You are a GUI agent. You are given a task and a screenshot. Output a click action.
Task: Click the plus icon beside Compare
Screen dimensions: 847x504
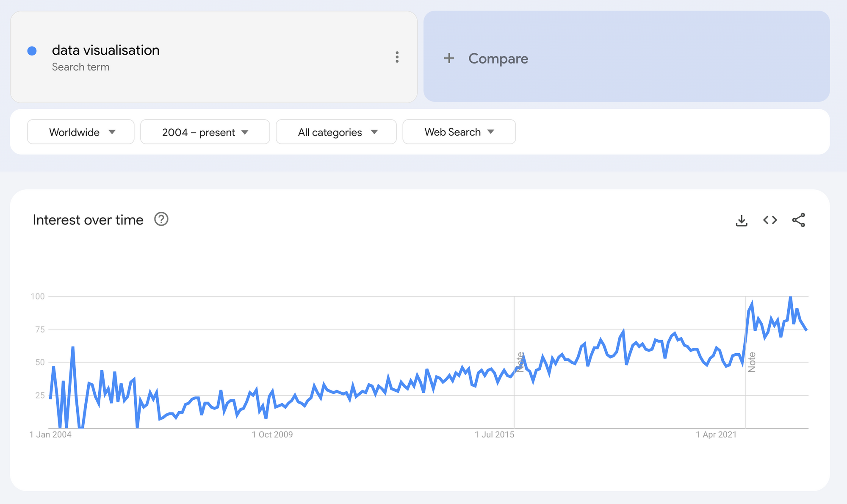tap(449, 58)
